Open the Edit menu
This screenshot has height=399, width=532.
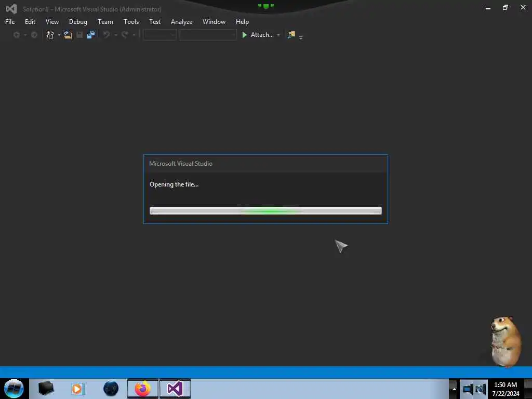click(30, 22)
